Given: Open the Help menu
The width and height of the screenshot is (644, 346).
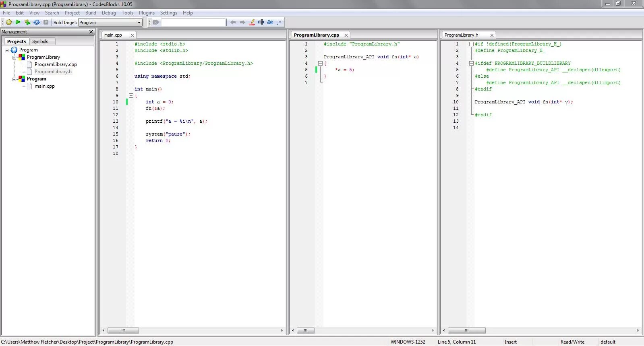Looking at the screenshot, I should [188, 13].
